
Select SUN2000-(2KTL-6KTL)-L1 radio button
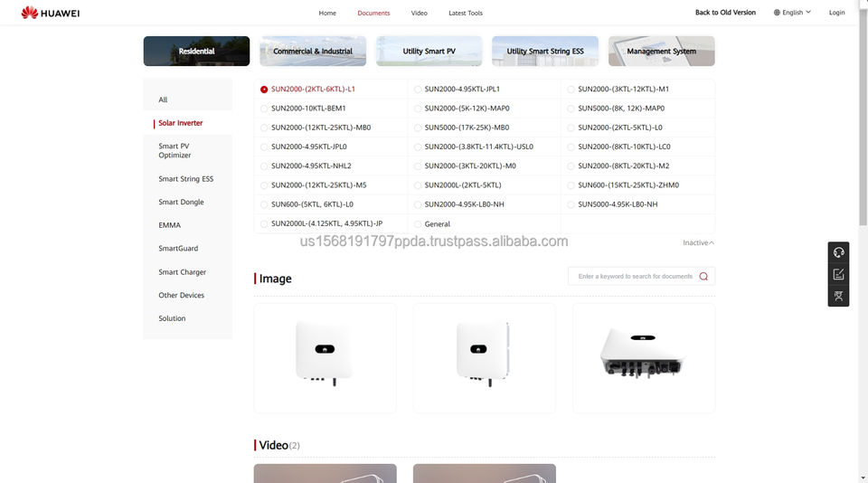(x=264, y=90)
